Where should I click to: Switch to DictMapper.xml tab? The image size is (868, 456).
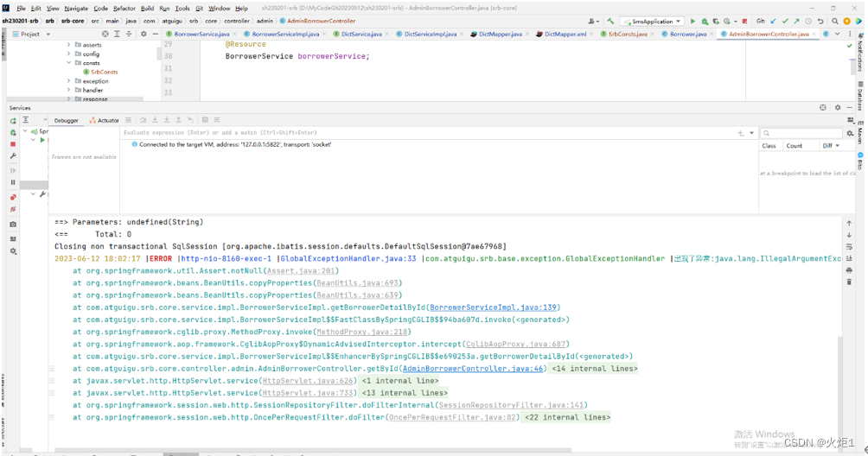pyautogui.click(x=565, y=35)
